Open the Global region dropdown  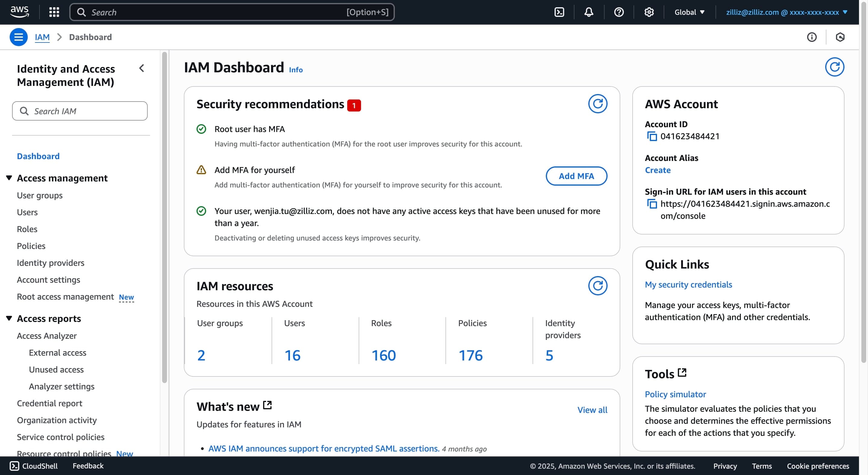tap(689, 12)
